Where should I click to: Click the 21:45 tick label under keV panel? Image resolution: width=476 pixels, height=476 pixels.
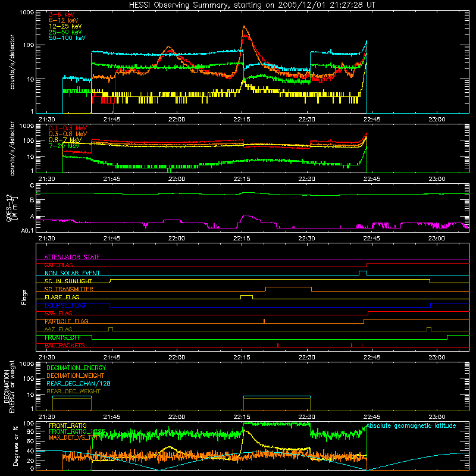coord(112,120)
